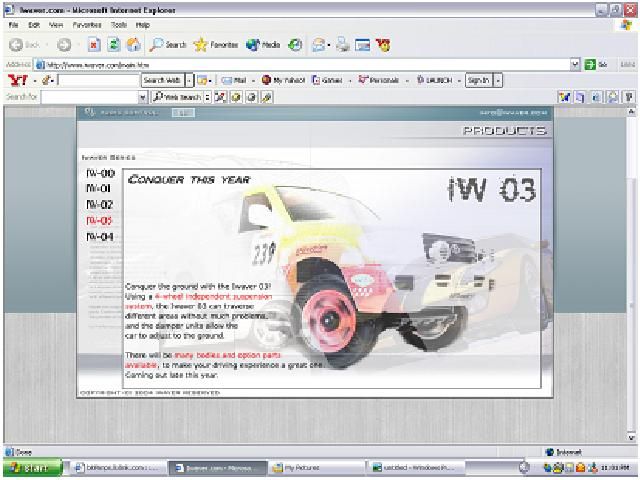
Task: Click the Forward navigation arrow
Action: [x=64, y=44]
